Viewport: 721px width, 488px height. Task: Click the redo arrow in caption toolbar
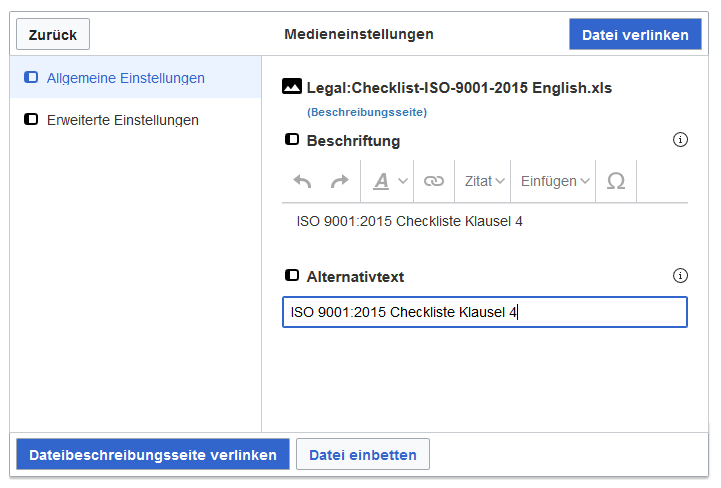tap(340, 181)
